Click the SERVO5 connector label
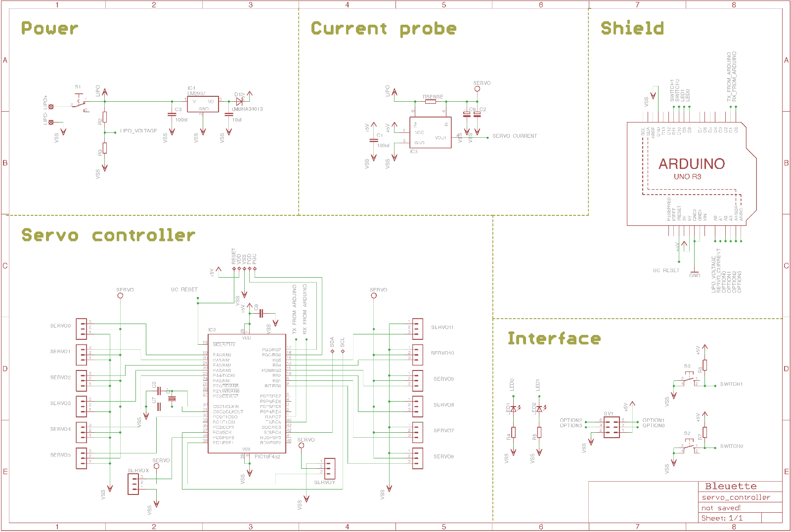Viewport: 791px width, 532px height. 60,454
